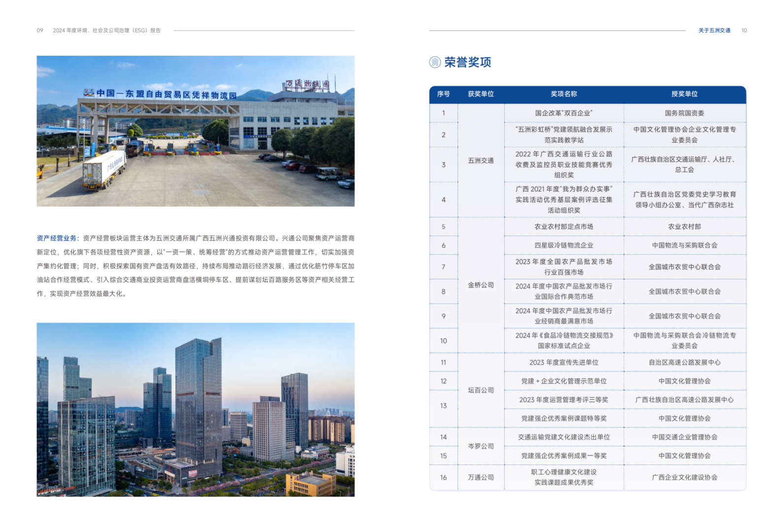Image resolution: width=784 pixels, height=532 pixels.
Task: Click the 交通运输党建文化建设杰出单位 cell
Action: click(x=564, y=437)
